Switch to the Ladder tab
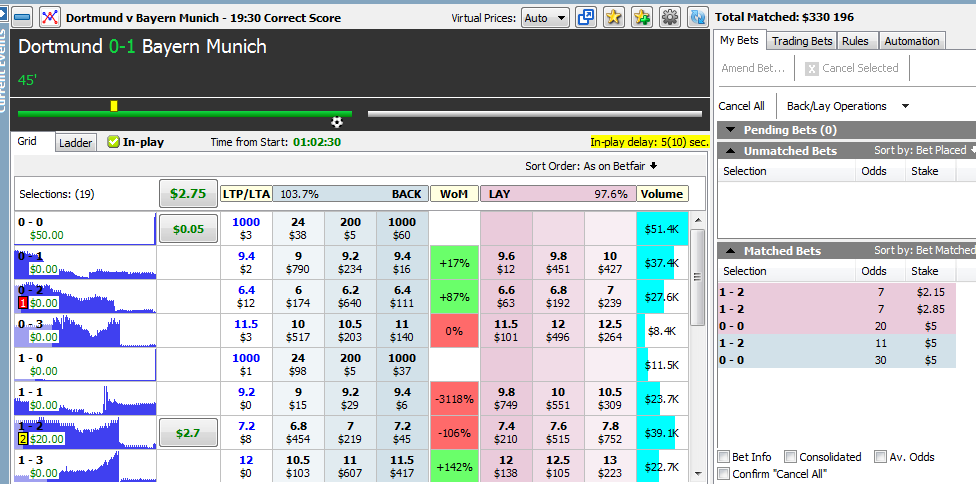 (x=75, y=142)
